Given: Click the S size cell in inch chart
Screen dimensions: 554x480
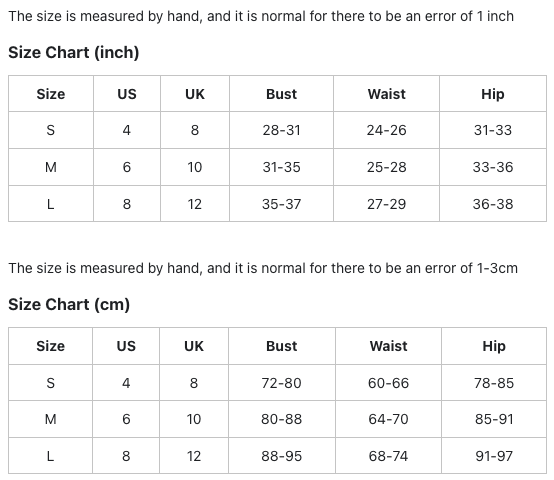Looking at the screenshot, I should point(51,130).
